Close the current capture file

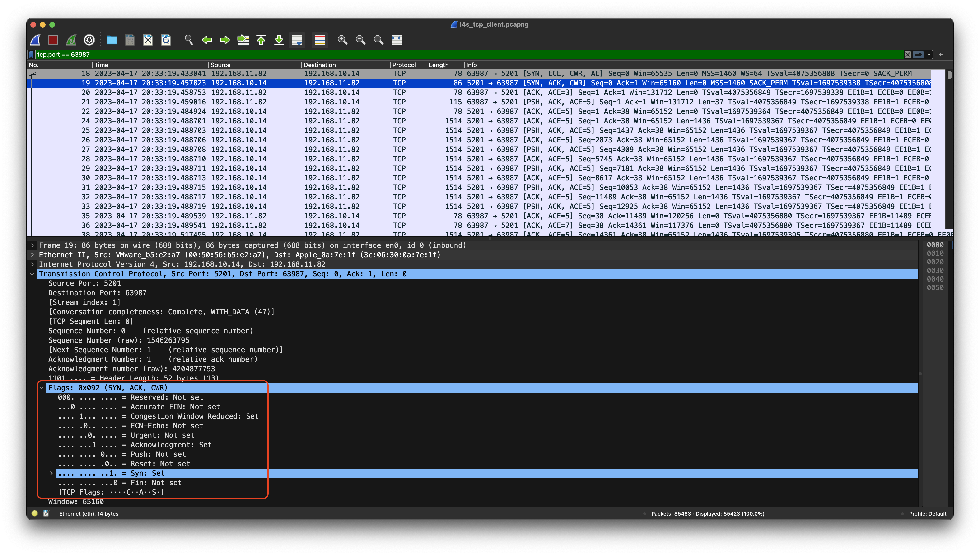[x=148, y=40]
